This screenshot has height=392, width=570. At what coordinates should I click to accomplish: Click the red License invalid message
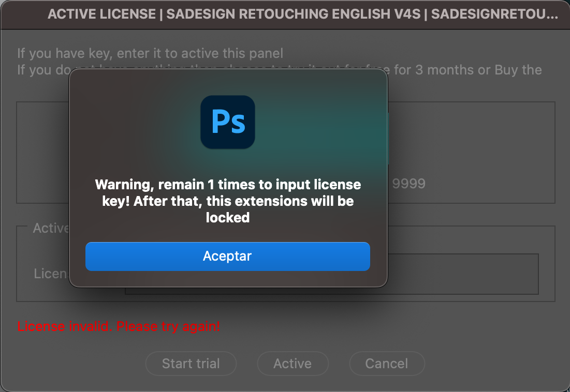coord(119,326)
